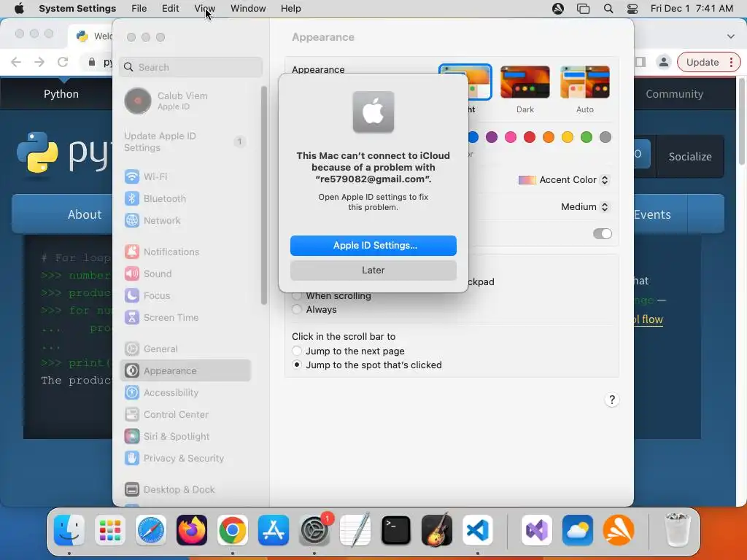Open the File menu
This screenshot has height=560, width=747.
pyautogui.click(x=139, y=9)
